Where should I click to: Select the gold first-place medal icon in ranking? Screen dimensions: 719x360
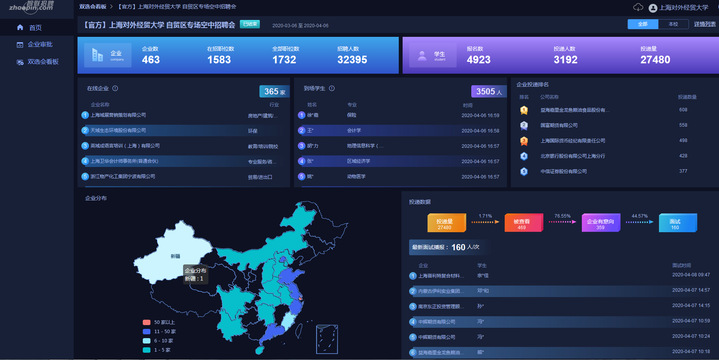coord(524,110)
